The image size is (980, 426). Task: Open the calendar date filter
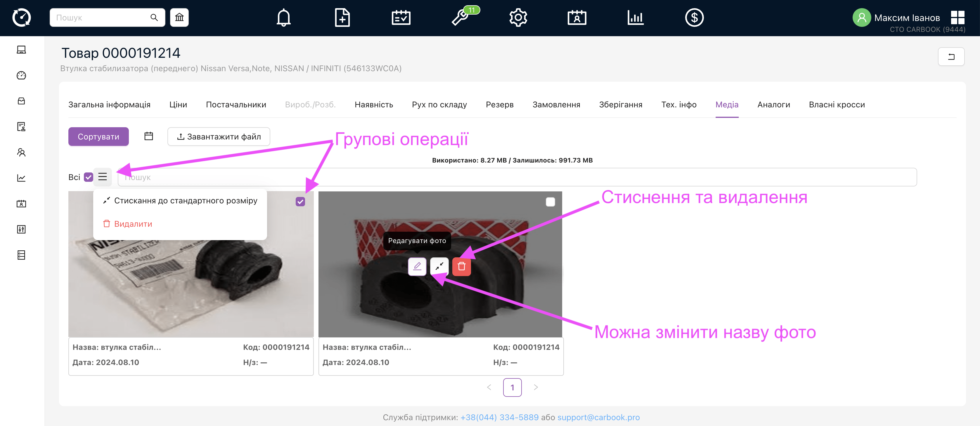click(149, 136)
